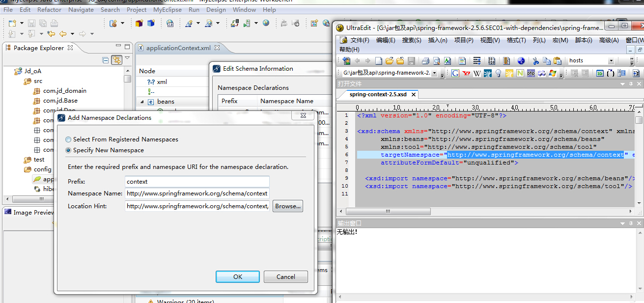Confirm with the OK button
Screen dimensions: 644x303
pyautogui.click(x=238, y=276)
